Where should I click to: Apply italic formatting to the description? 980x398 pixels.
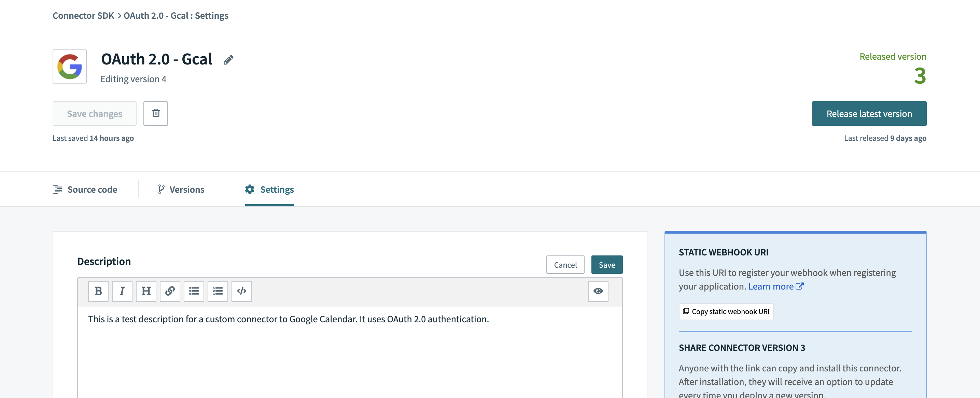(x=122, y=291)
